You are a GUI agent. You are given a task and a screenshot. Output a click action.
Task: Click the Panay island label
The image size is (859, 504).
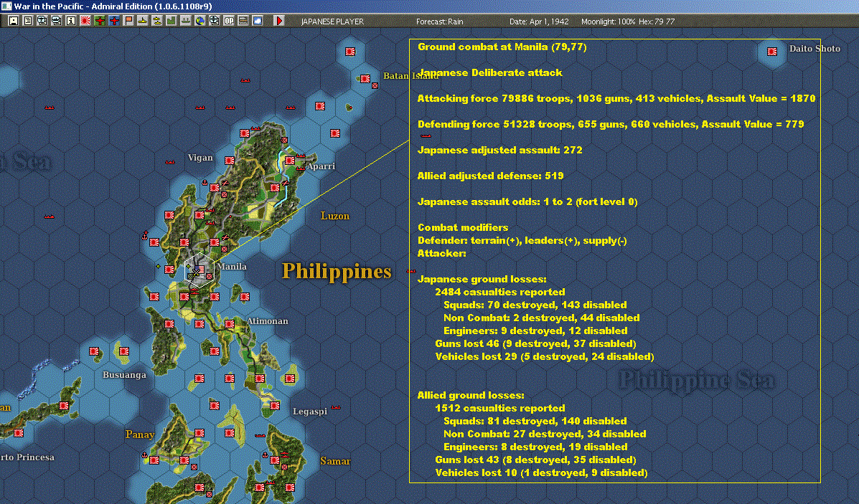click(x=140, y=434)
